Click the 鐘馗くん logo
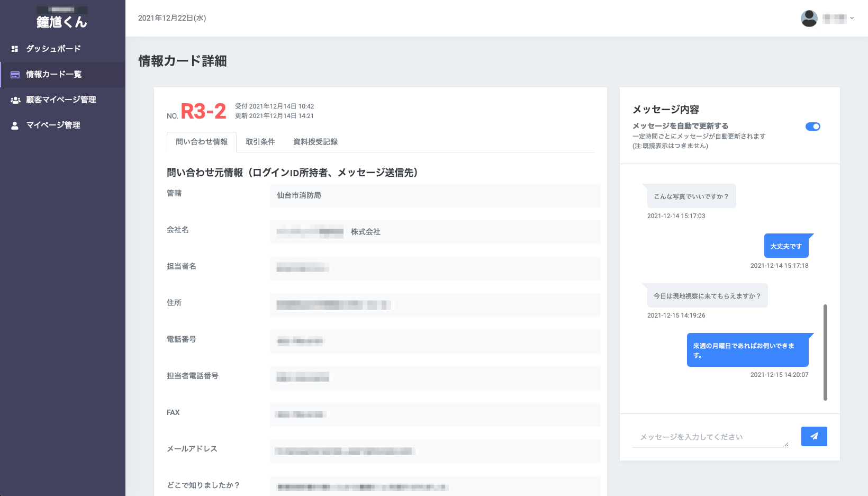 coord(62,21)
